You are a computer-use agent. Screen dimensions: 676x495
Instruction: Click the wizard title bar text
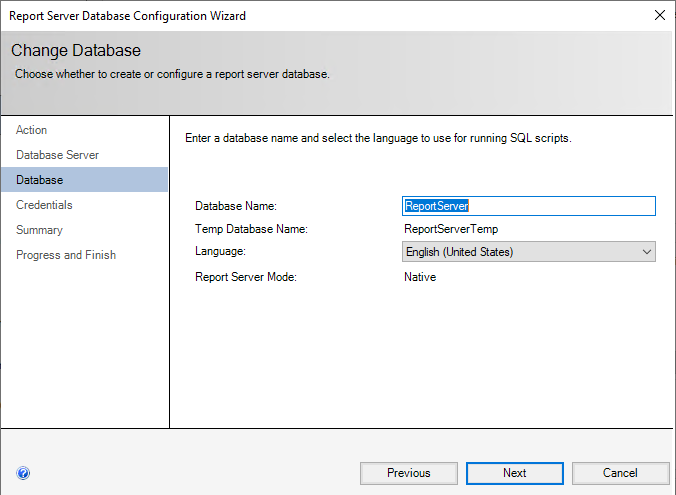tap(128, 16)
